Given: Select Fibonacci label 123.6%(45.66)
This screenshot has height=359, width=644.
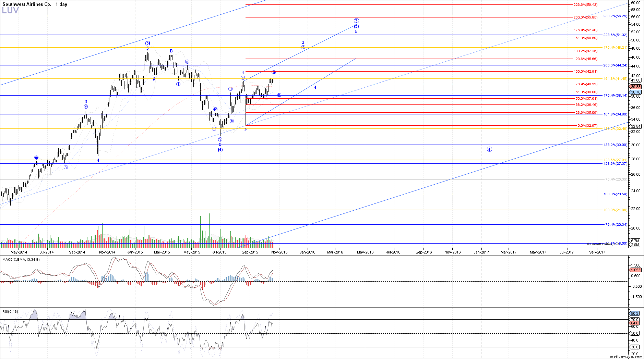Looking at the screenshot, I should click(x=585, y=59).
